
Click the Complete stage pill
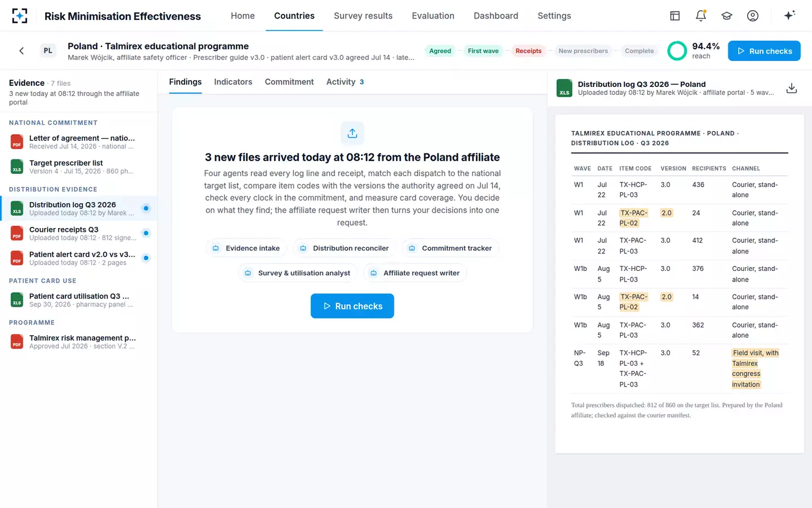pos(639,51)
